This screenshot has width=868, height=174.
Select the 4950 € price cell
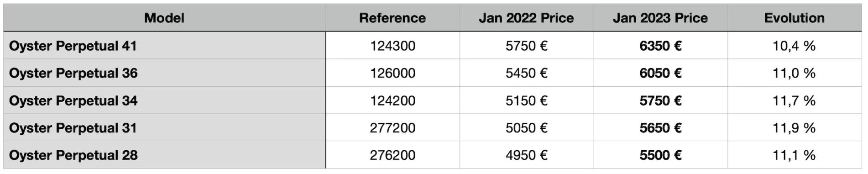(x=526, y=155)
